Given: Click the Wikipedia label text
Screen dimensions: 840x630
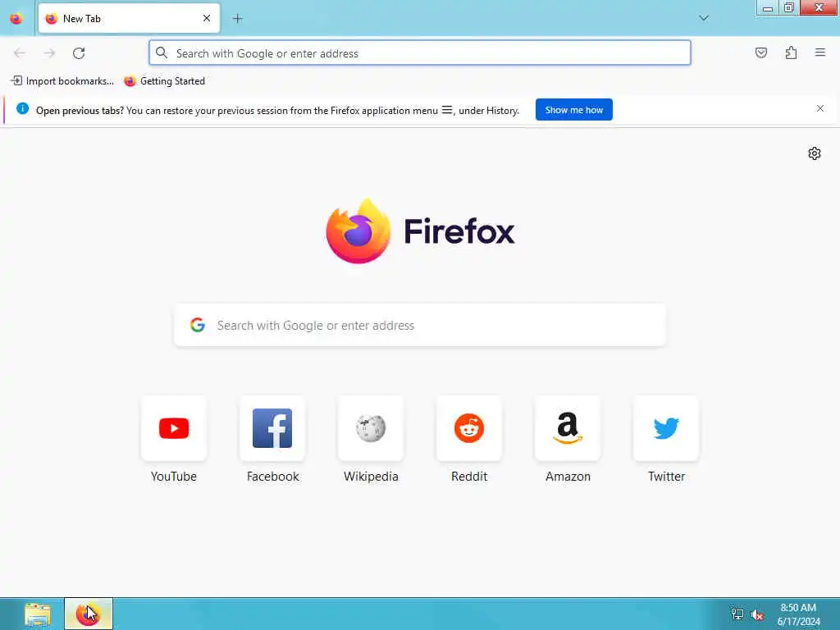Looking at the screenshot, I should coord(371,477).
